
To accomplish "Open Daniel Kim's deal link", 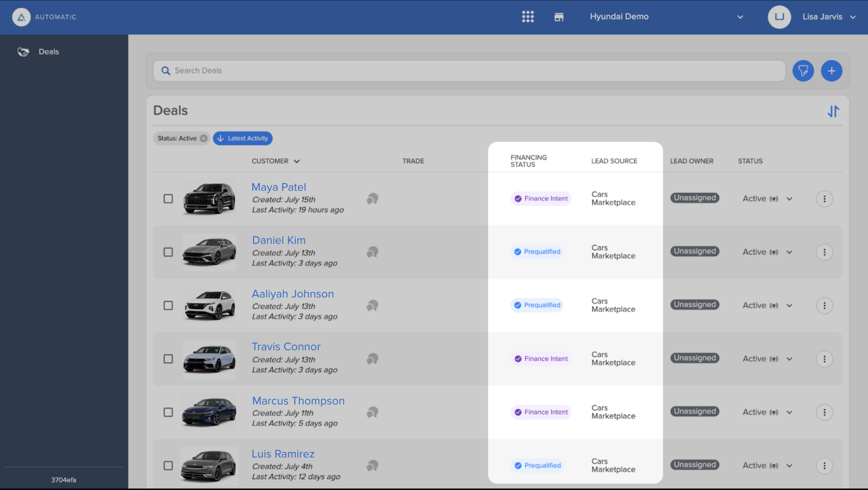I will 279,240.
